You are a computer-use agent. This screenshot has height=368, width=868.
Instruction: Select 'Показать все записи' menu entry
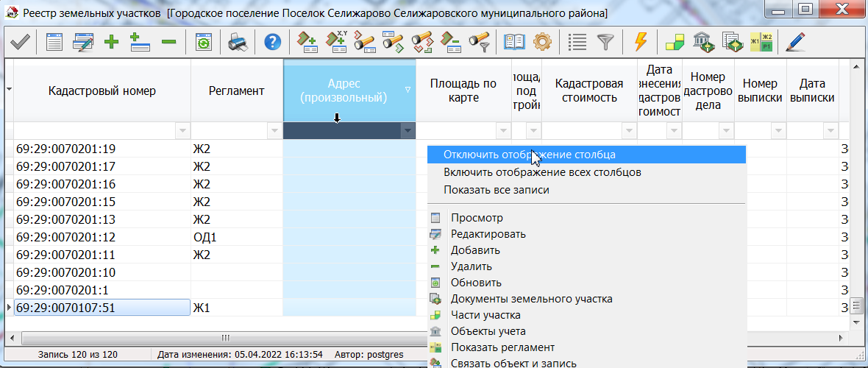497,190
